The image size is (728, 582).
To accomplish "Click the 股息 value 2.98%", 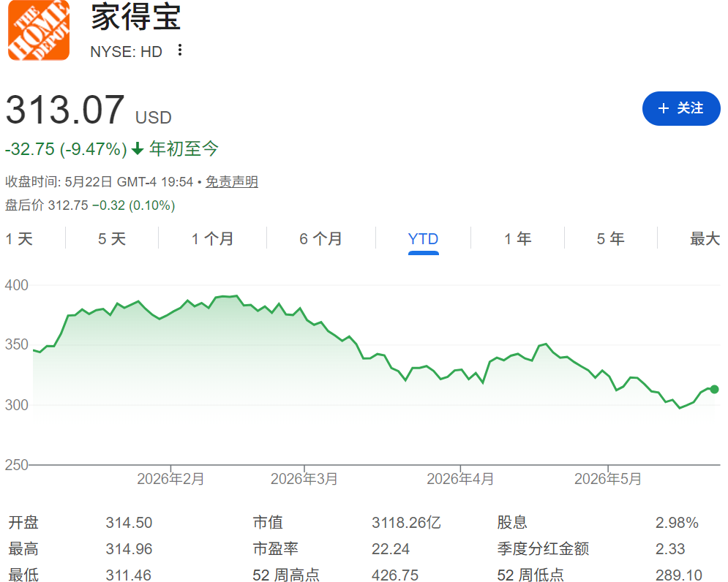I will (x=677, y=523).
